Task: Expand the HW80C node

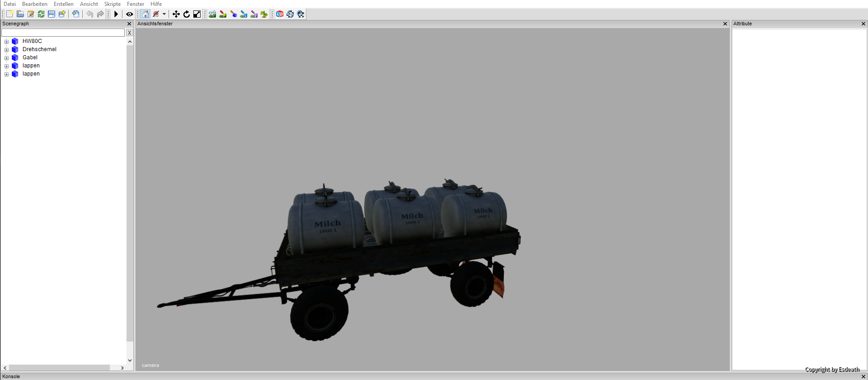Action: click(7, 42)
